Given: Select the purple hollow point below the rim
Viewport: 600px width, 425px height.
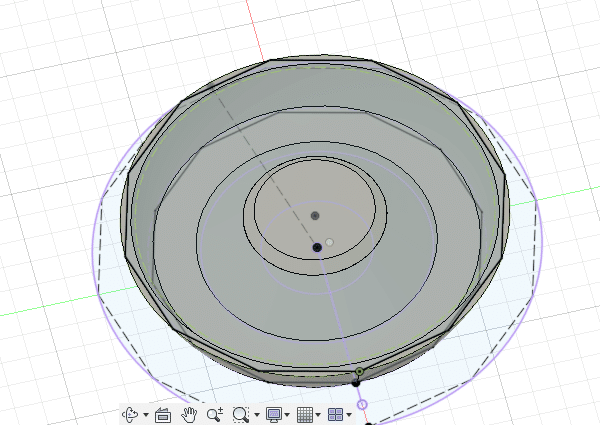Looking at the screenshot, I should click(362, 404).
